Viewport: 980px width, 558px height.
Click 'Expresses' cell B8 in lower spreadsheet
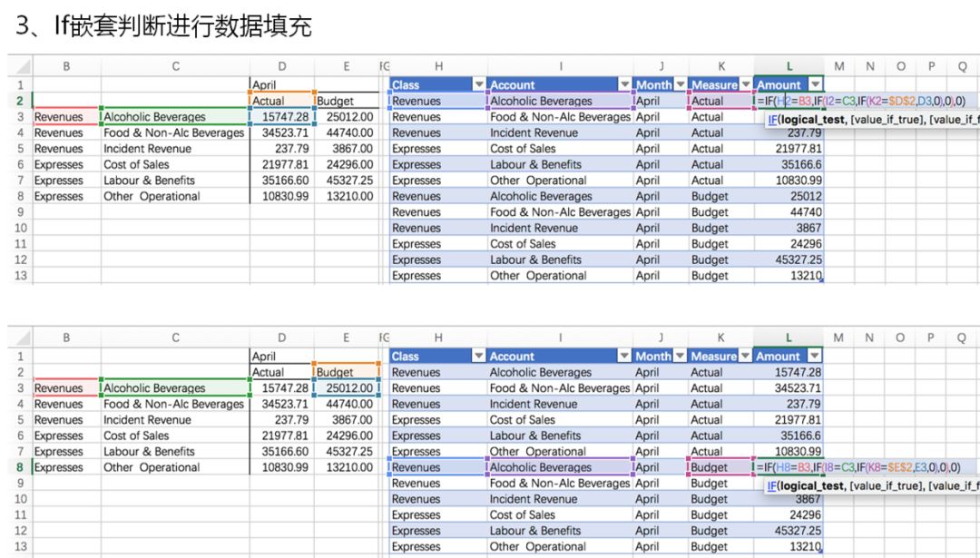pos(66,466)
